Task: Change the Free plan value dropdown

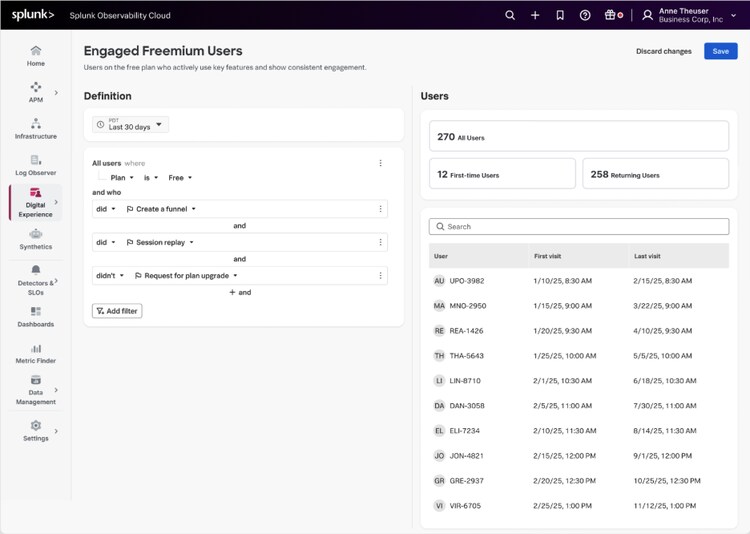Action: 180,178
